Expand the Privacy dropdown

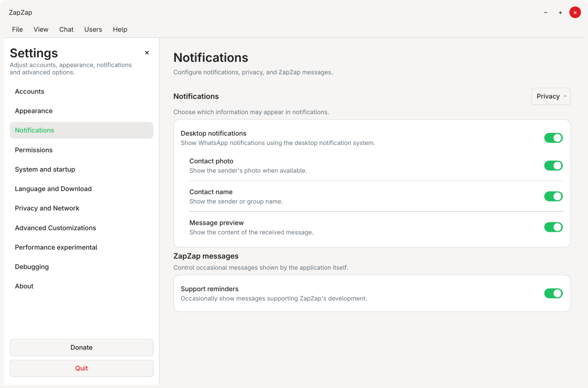pos(551,96)
